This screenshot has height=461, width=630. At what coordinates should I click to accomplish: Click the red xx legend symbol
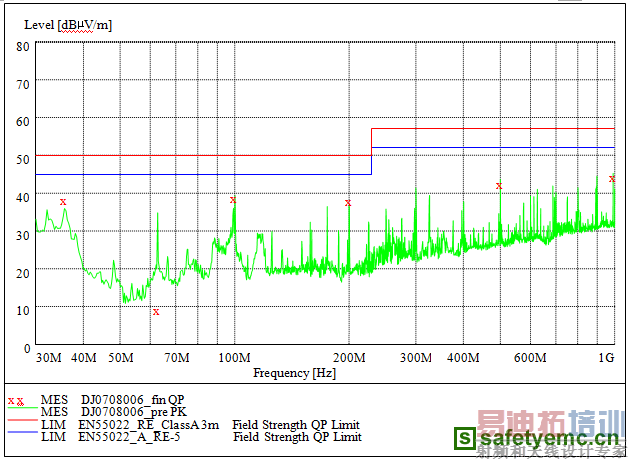click(16, 401)
